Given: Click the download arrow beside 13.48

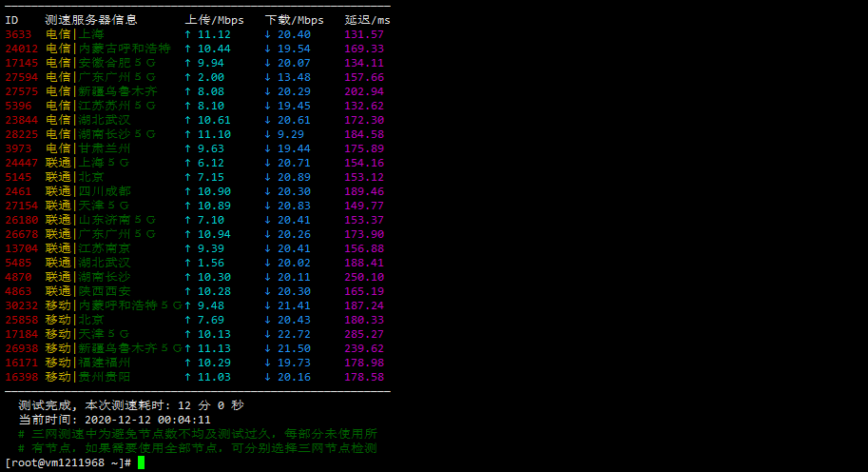Looking at the screenshot, I should [x=268, y=77].
